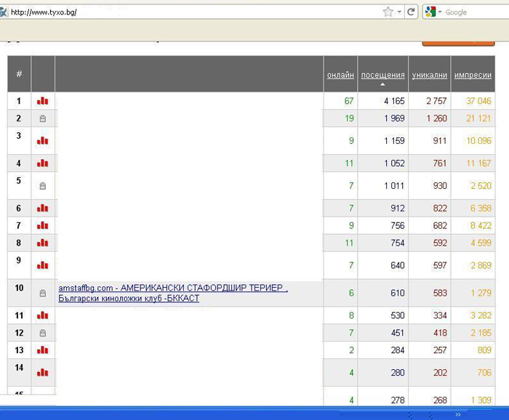
Task: Select impressions value 8 422
Action: click(x=481, y=225)
